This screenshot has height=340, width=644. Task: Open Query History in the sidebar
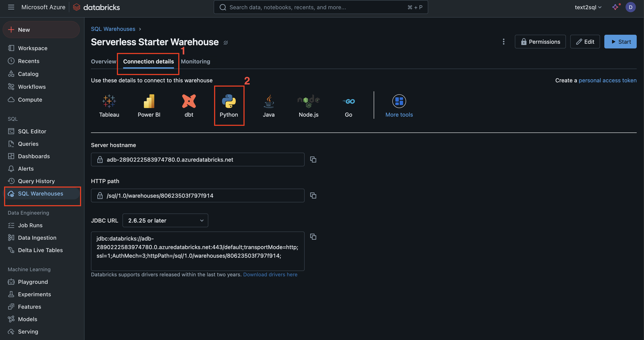[x=36, y=181]
